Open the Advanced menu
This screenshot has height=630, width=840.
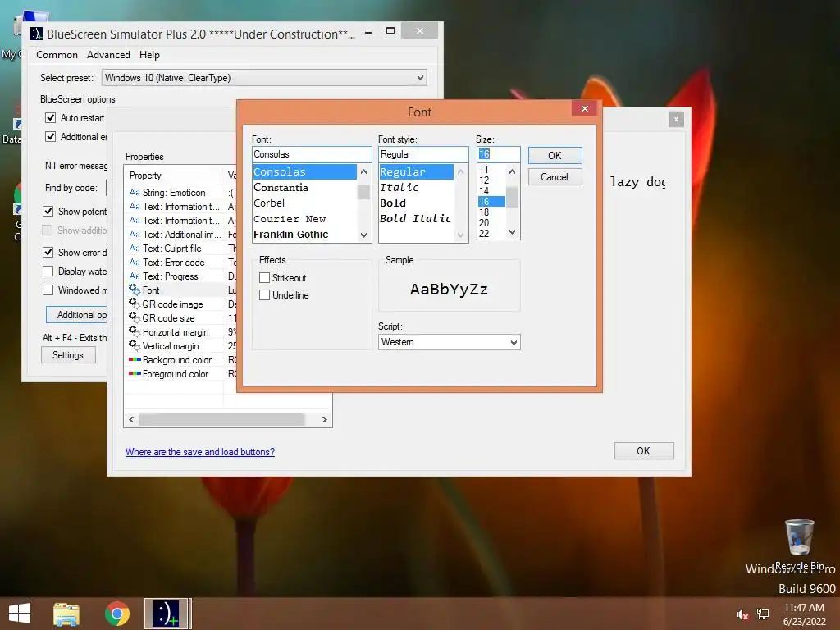tap(108, 55)
